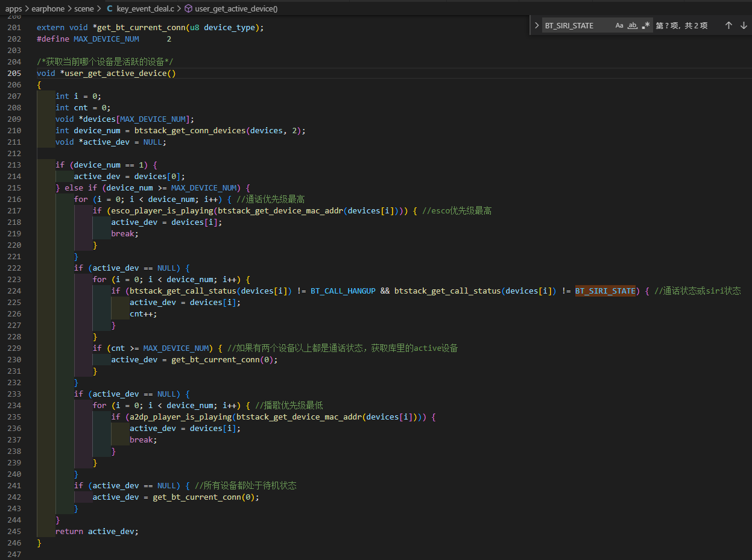Open the 'earphone' breadcrumb folder
This screenshot has width=752, height=560.
tap(48, 9)
